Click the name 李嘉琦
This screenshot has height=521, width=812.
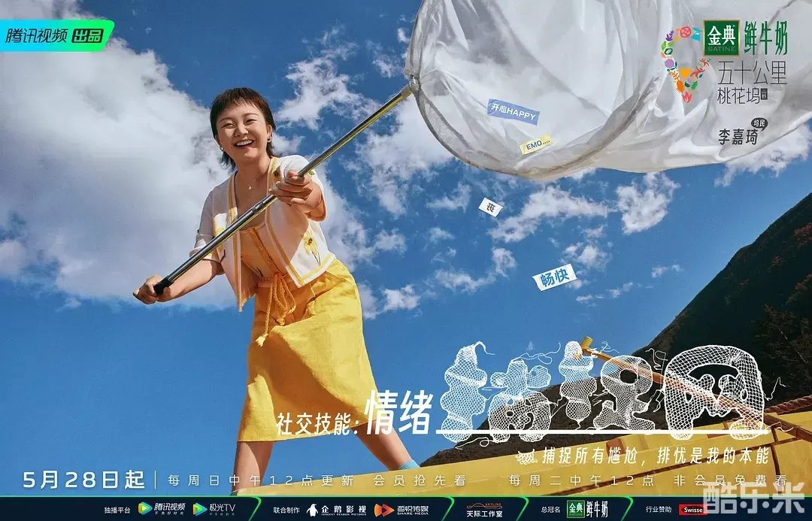738,137
